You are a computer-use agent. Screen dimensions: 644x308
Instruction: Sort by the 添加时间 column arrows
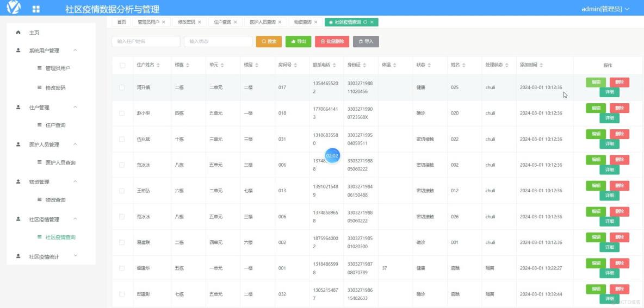[541, 65]
